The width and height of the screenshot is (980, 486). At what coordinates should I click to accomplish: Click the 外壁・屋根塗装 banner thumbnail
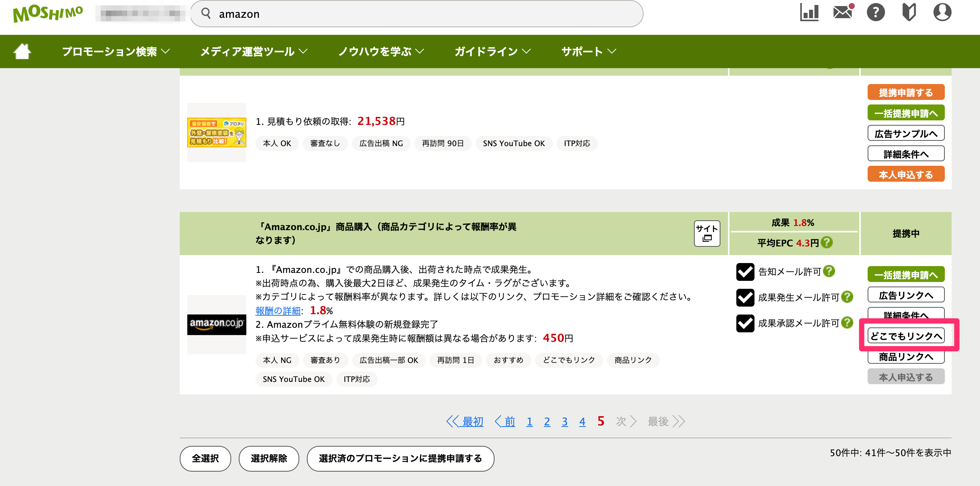216,132
